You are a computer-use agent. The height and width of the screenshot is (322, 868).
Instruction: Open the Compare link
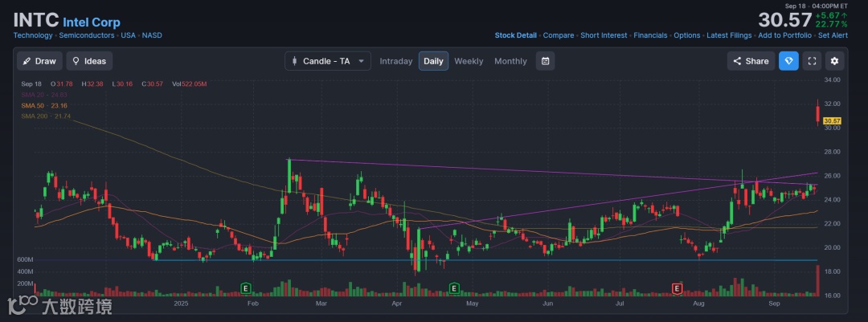pyautogui.click(x=559, y=35)
